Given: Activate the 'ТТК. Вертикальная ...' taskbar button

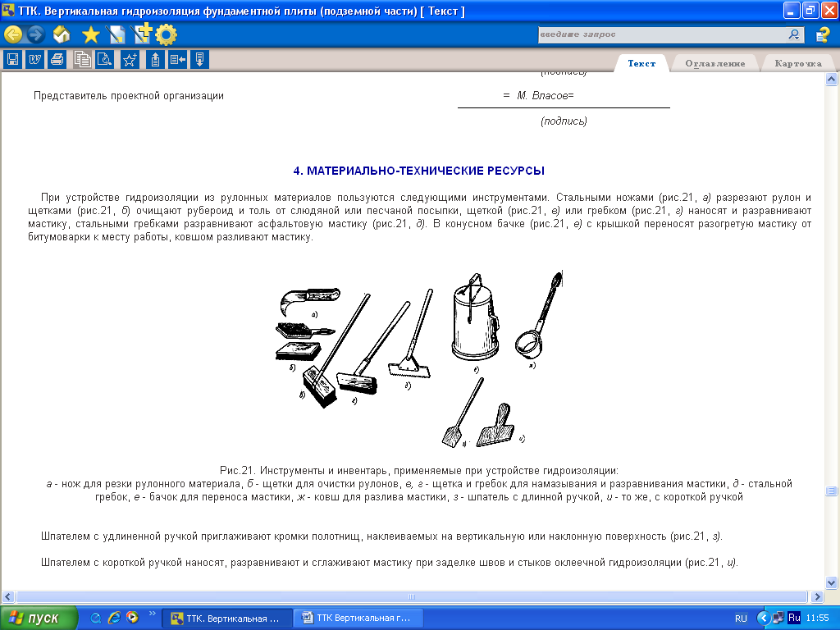Looking at the screenshot, I should point(227,619).
